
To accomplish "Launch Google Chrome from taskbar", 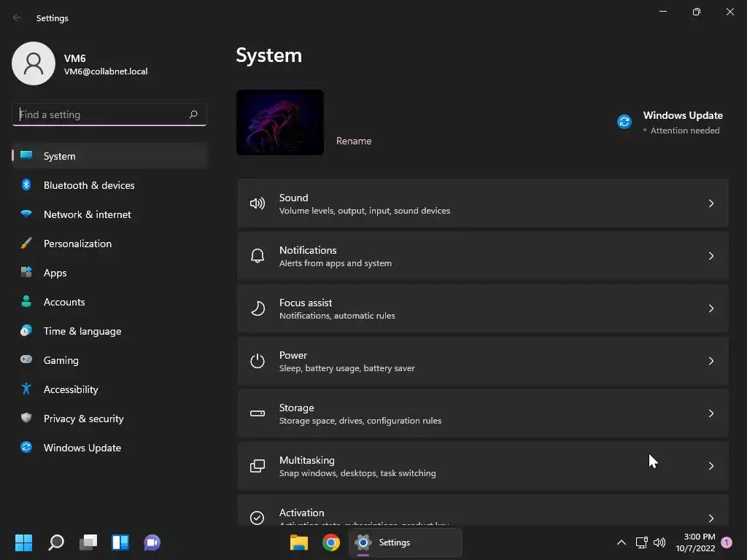I will 331,542.
